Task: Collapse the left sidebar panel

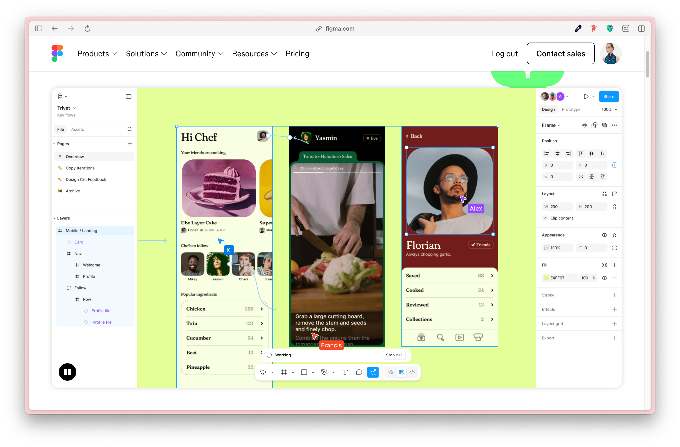Action: (x=128, y=96)
